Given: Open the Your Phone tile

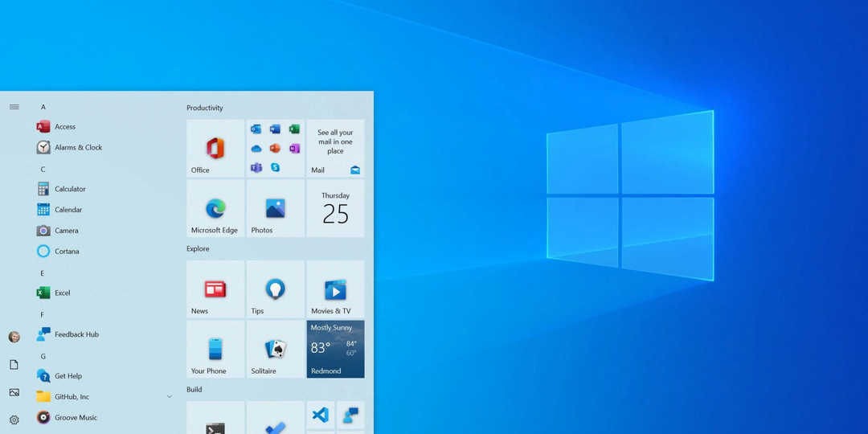Looking at the screenshot, I should click(215, 350).
